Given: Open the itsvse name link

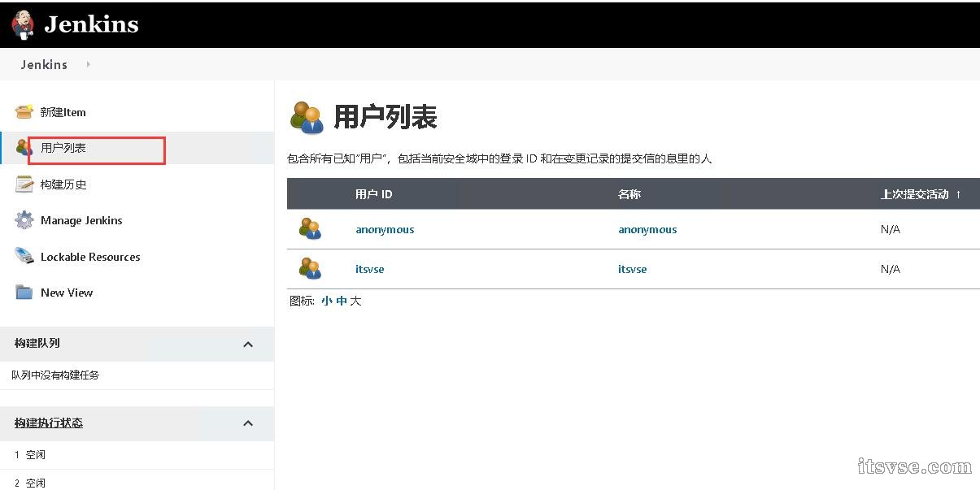Looking at the screenshot, I should click(633, 269).
